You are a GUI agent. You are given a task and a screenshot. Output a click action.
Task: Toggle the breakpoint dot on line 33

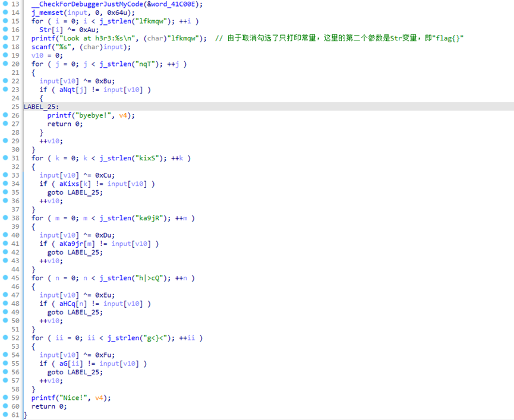5,175
